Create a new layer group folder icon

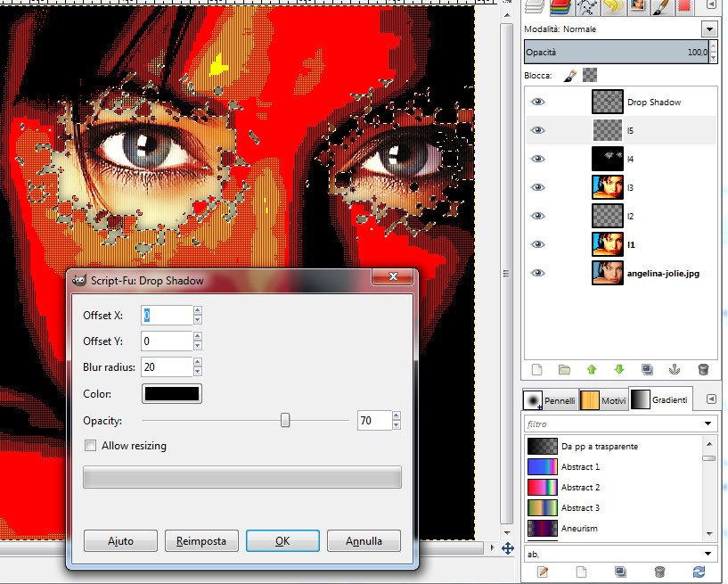564,370
